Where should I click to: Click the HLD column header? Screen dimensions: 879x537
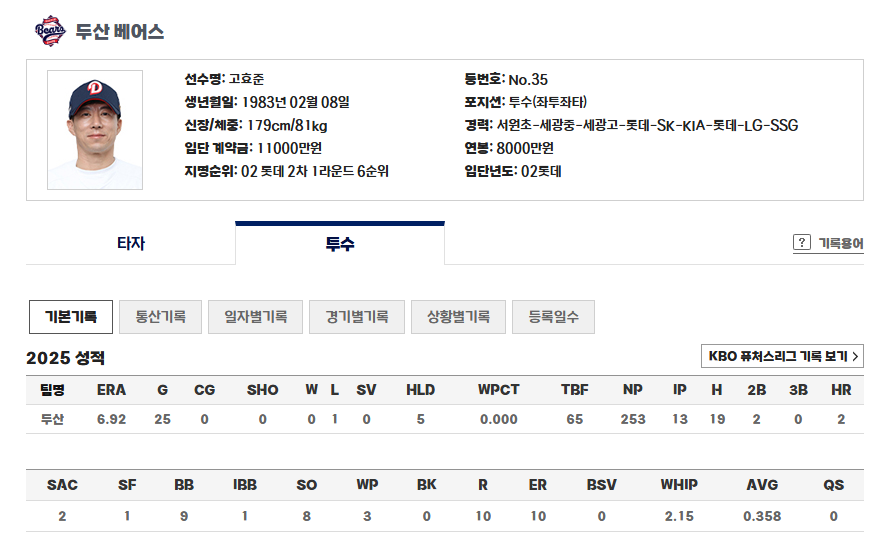coord(420,390)
